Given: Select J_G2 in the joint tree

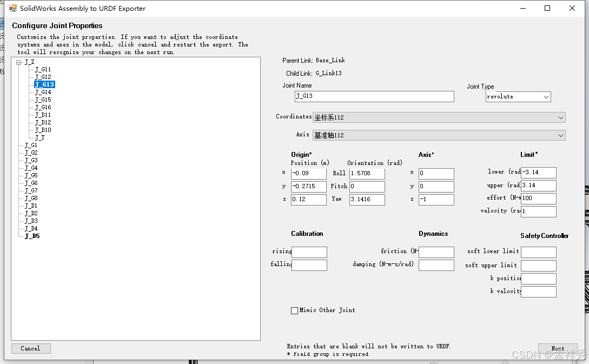Looking at the screenshot, I should click(31, 153).
